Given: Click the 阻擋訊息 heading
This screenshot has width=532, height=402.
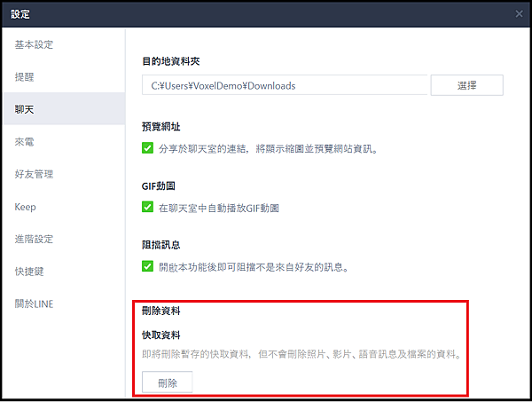Looking at the screenshot, I should pos(160,245).
